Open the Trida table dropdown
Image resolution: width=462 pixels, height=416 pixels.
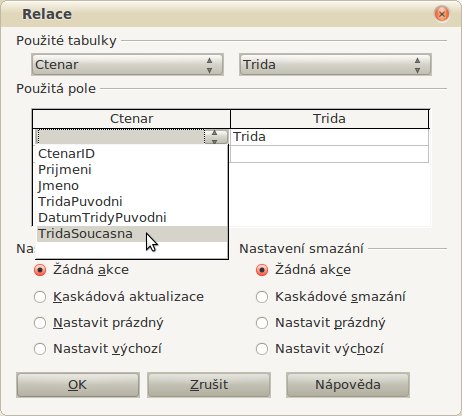point(335,65)
